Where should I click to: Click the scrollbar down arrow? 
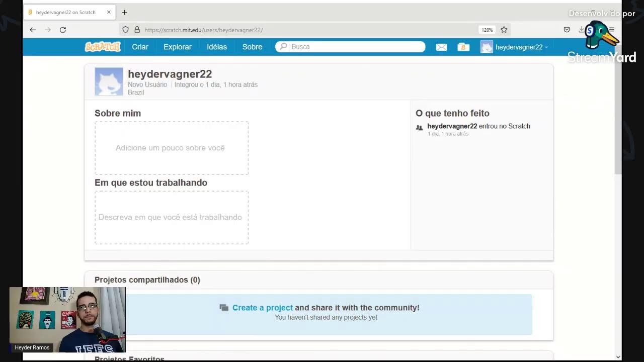[x=618, y=357]
